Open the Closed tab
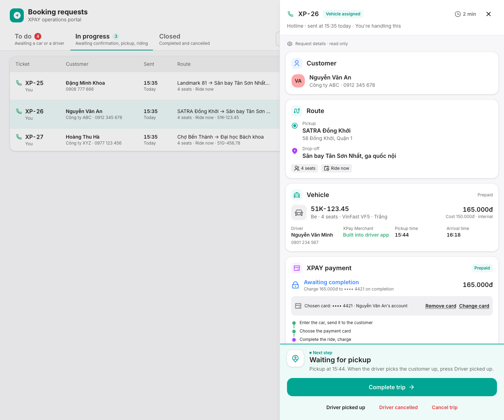 coord(184,39)
